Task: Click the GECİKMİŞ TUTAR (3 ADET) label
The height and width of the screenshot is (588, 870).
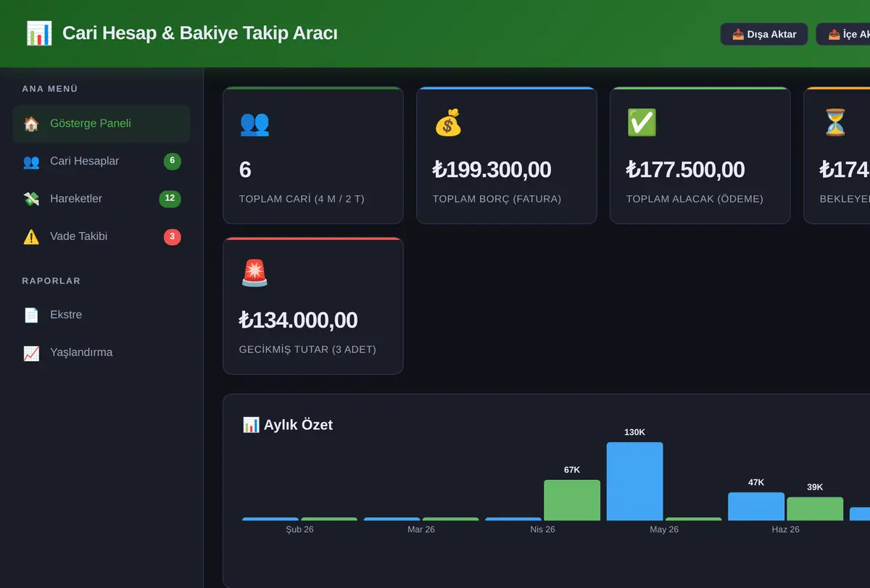Action: pyautogui.click(x=307, y=349)
